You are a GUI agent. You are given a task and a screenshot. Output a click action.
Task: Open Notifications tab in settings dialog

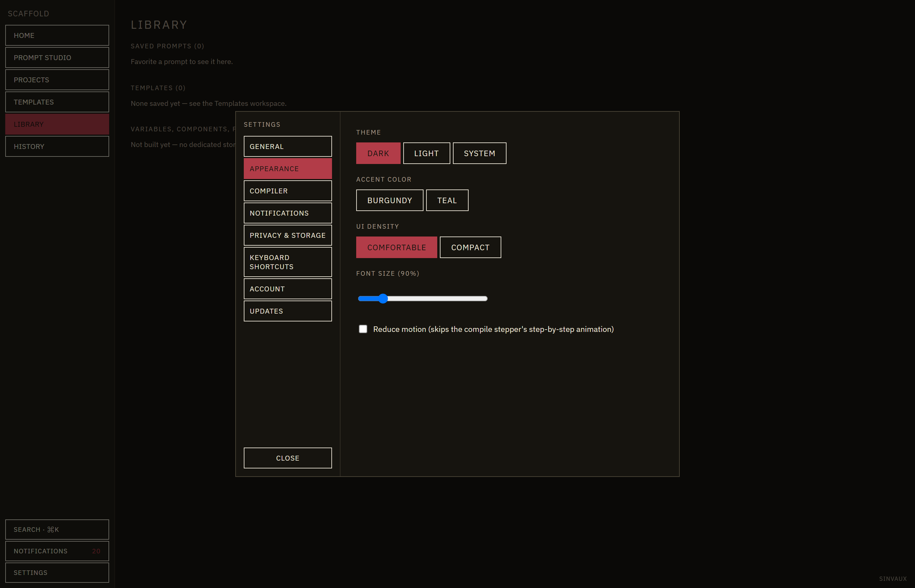tap(288, 213)
